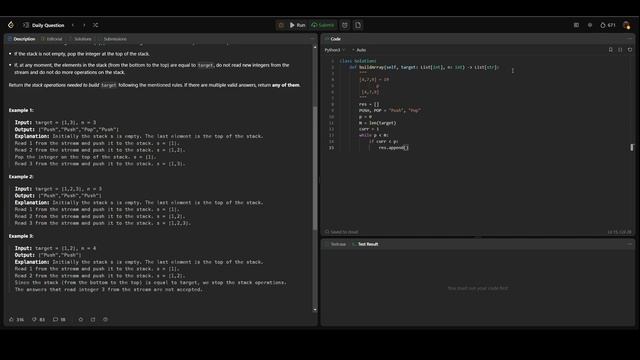
Task: Open the feedback help icon
Action: click(105, 320)
